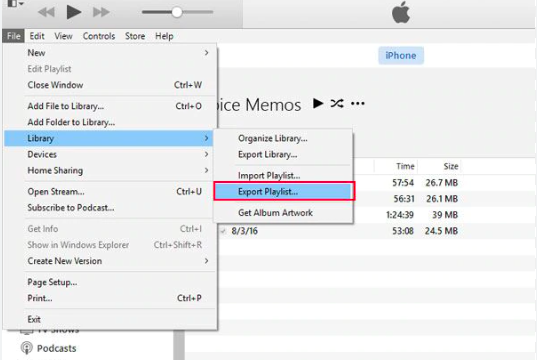The width and height of the screenshot is (537, 360).
Task: Open the View menu
Action: [63, 36]
